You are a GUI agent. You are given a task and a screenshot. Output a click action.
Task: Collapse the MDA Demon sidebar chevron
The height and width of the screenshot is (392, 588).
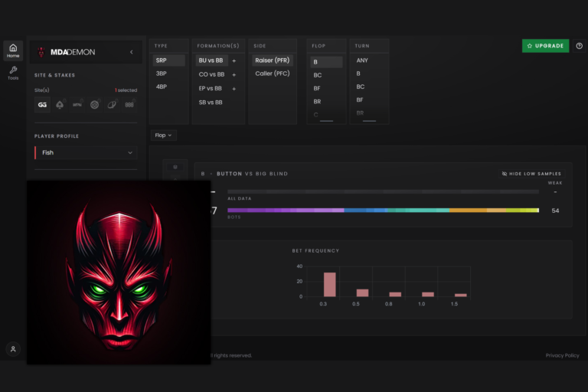point(131,52)
